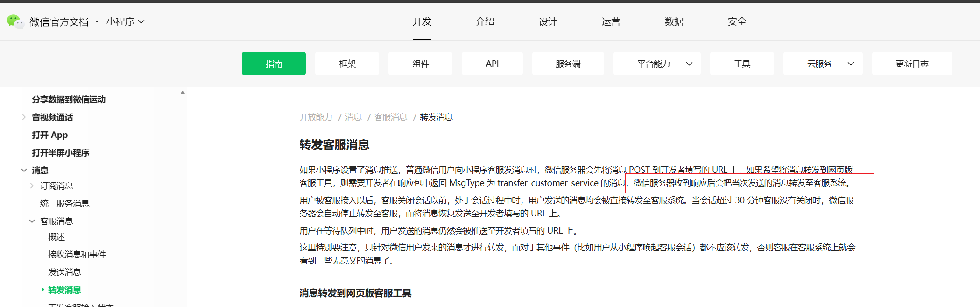Click 消息 in breadcrumb
Screen dimensions: 980x307
353,117
